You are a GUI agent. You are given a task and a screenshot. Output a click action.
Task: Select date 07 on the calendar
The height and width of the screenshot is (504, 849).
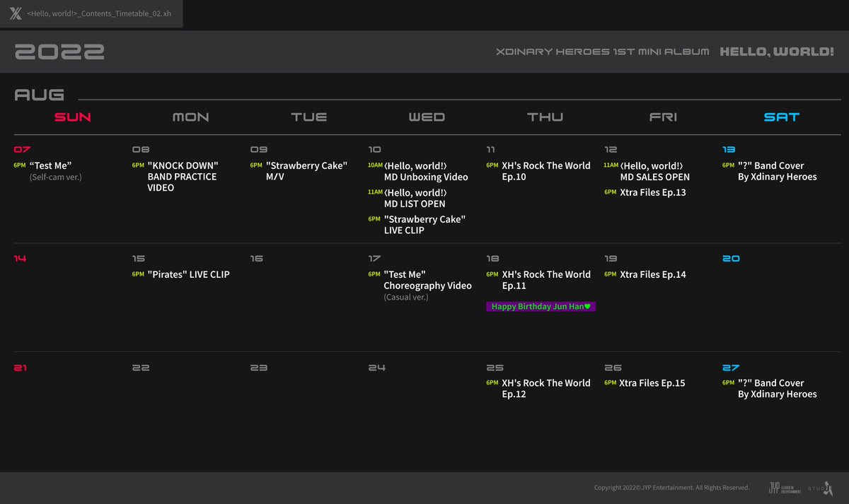23,150
